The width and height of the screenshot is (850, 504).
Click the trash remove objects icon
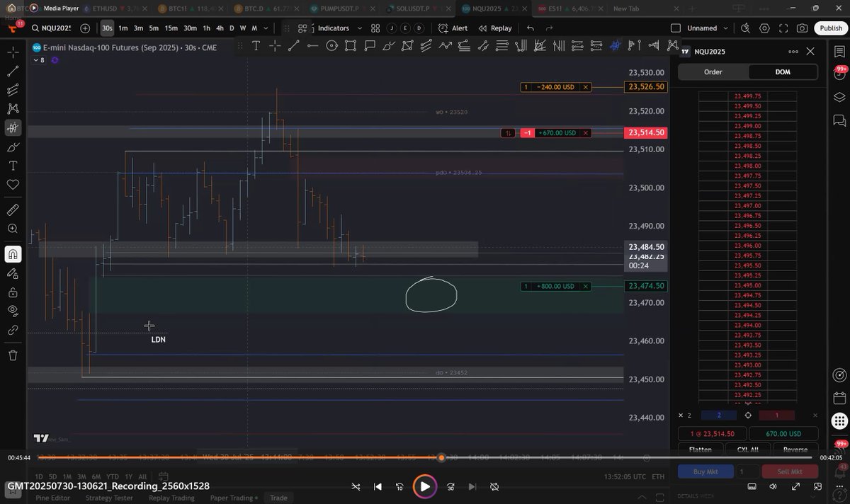pyautogui.click(x=13, y=355)
